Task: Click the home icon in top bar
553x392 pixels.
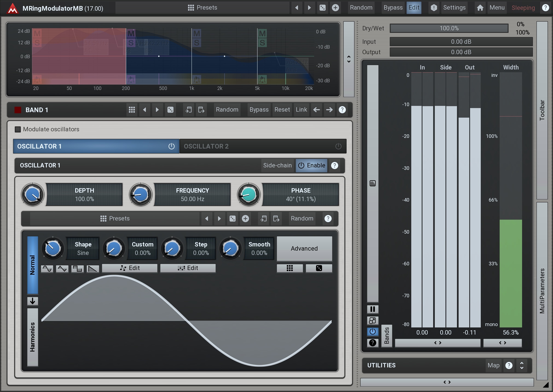Action: pyautogui.click(x=480, y=8)
